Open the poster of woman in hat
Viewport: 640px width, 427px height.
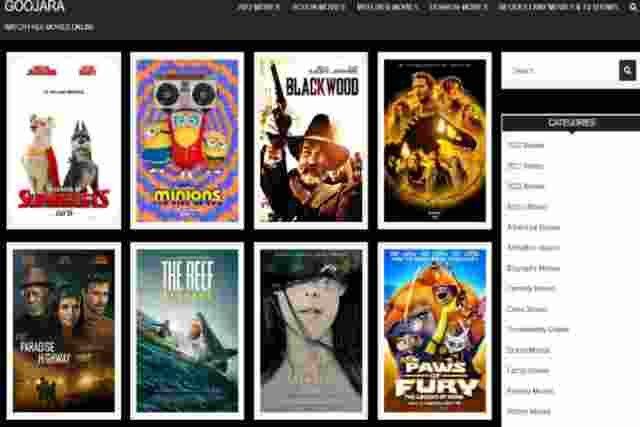(311, 331)
